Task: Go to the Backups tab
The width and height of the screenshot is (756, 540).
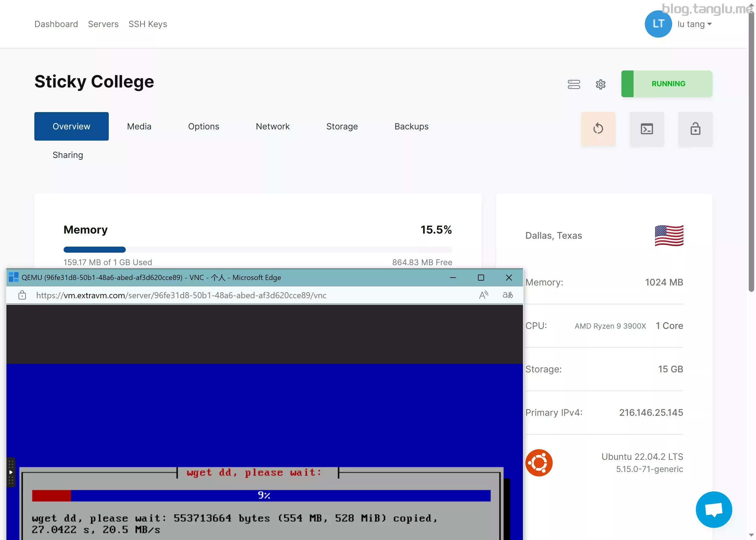Action: pos(411,126)
